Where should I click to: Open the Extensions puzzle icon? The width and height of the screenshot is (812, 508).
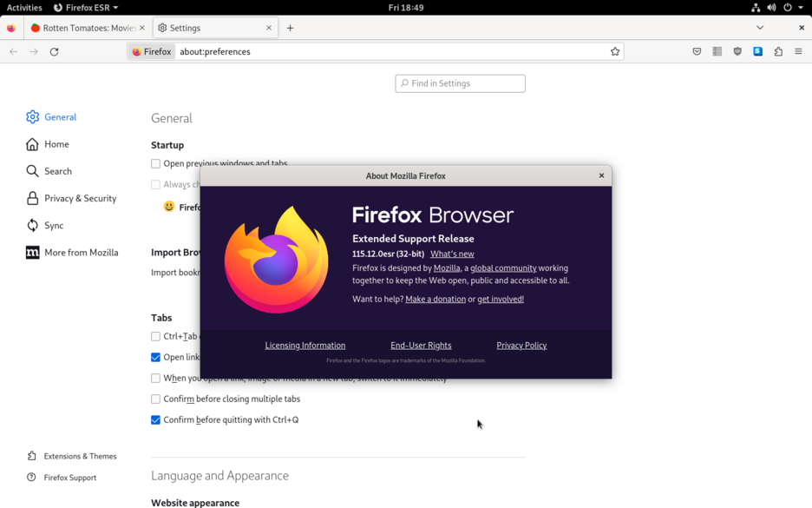coord(778,52)
